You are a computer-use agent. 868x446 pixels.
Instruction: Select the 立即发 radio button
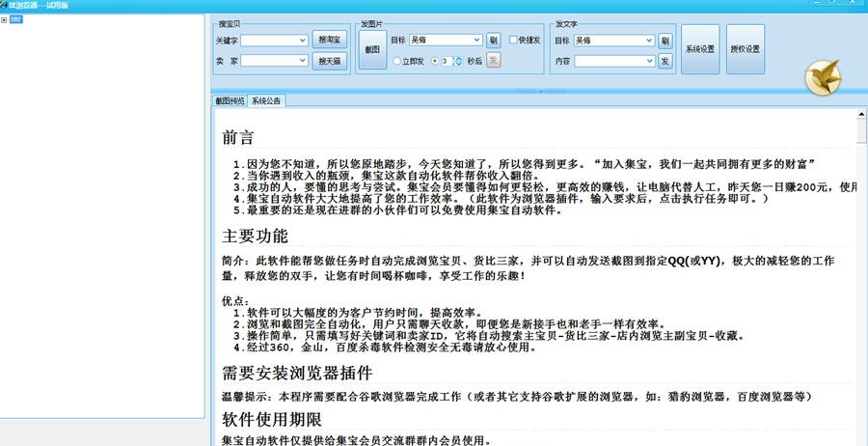coord(397,61)
